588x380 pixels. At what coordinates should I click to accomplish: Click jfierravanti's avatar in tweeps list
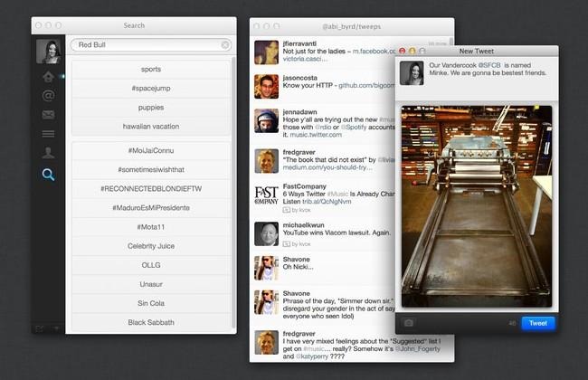266,52
